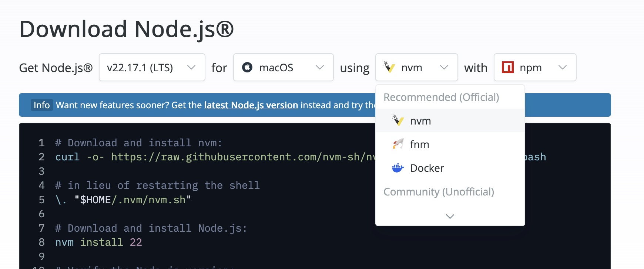
Task: Click the chevron in the npm selector
Action: pos(563,67)
